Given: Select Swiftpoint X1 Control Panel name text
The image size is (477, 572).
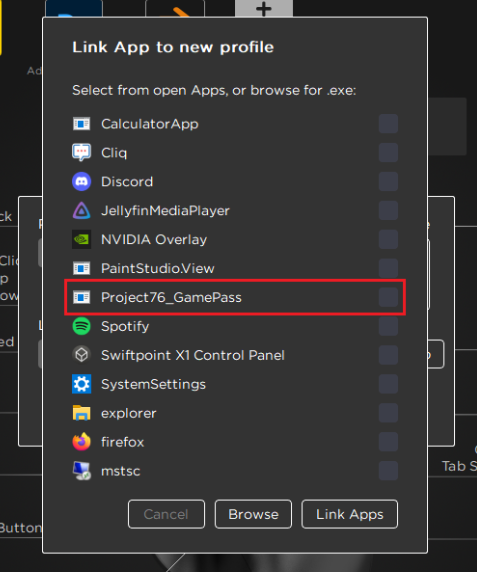Looking at the screenshot, I should pyautogui.click(x=193, y=355).
